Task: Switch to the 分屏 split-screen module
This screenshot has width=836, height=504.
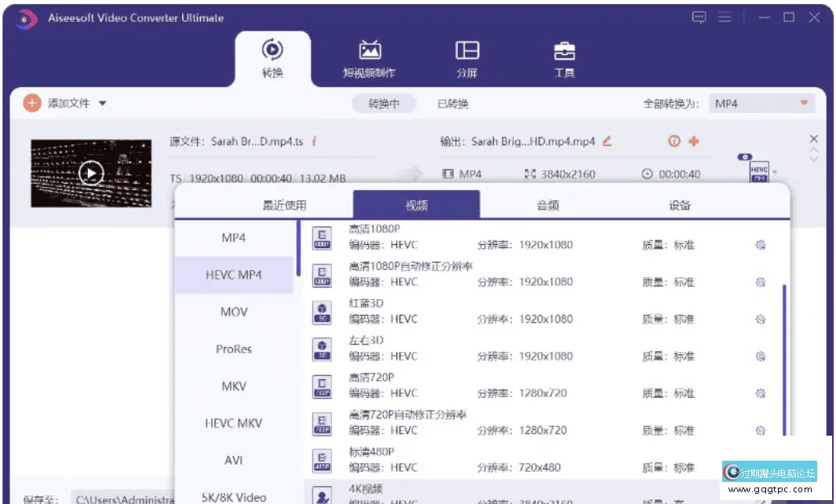Action: click(x=467, y=59)
